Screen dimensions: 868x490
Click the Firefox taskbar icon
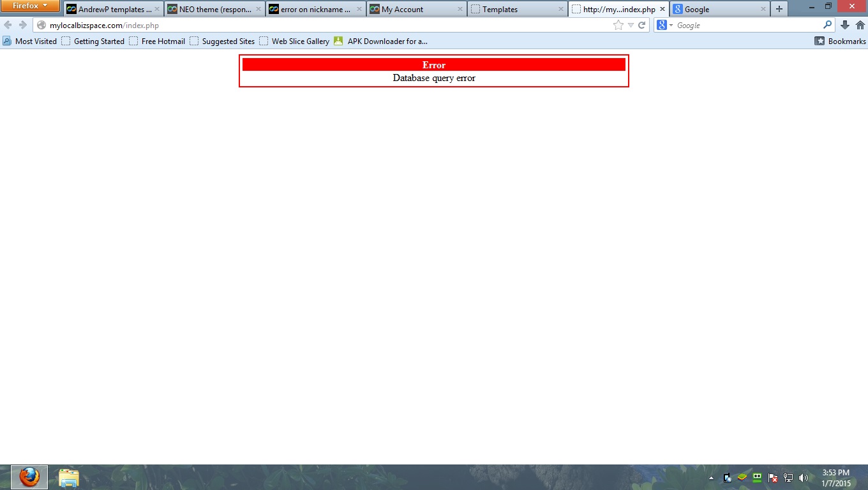point(29,477)
